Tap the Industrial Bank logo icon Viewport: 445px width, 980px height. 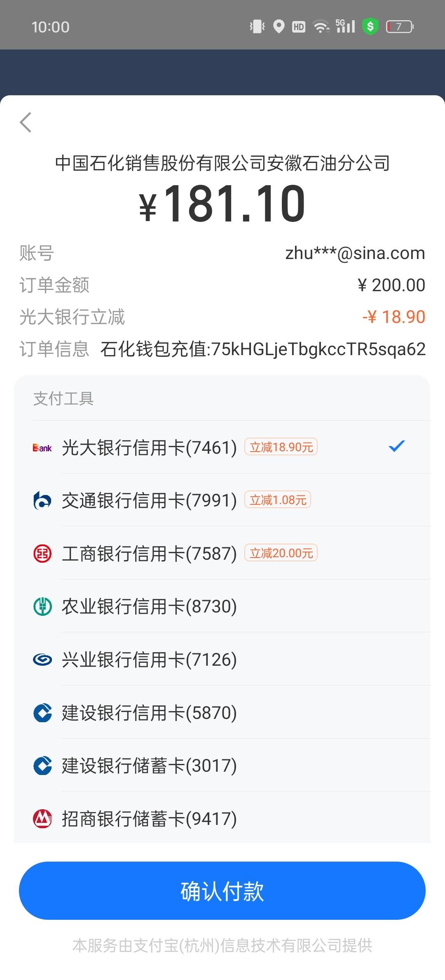click(x=42, y=660)
